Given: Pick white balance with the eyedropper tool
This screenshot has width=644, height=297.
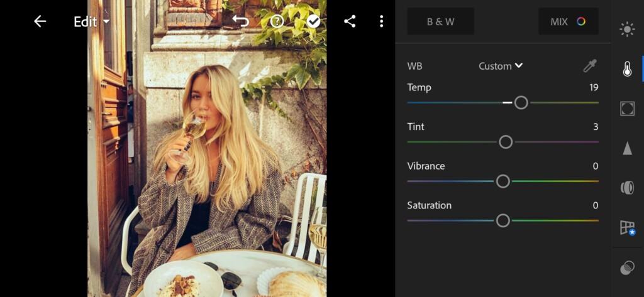Looking at the screenshot, I should (590, 66).
